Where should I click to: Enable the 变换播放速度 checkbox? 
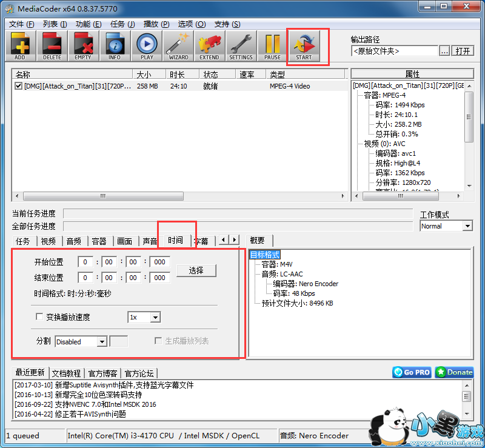point(40,316)
